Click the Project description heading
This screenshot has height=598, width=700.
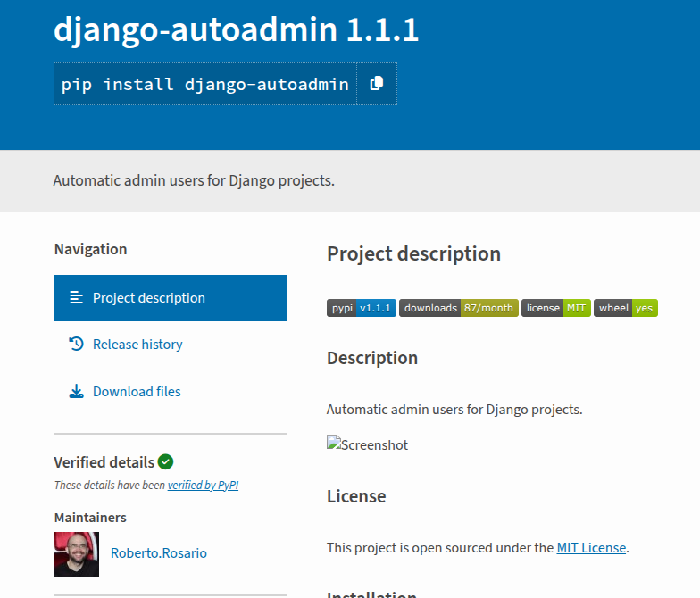coord(414,253)
